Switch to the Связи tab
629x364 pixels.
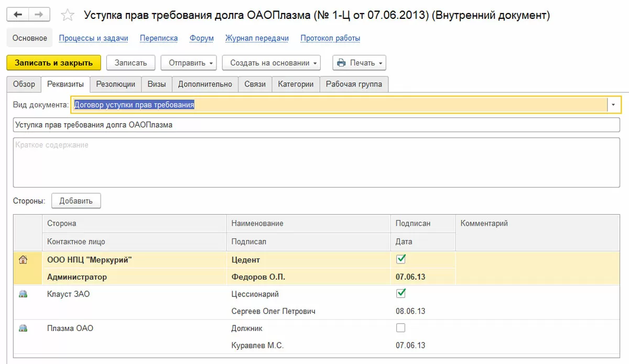255,84
